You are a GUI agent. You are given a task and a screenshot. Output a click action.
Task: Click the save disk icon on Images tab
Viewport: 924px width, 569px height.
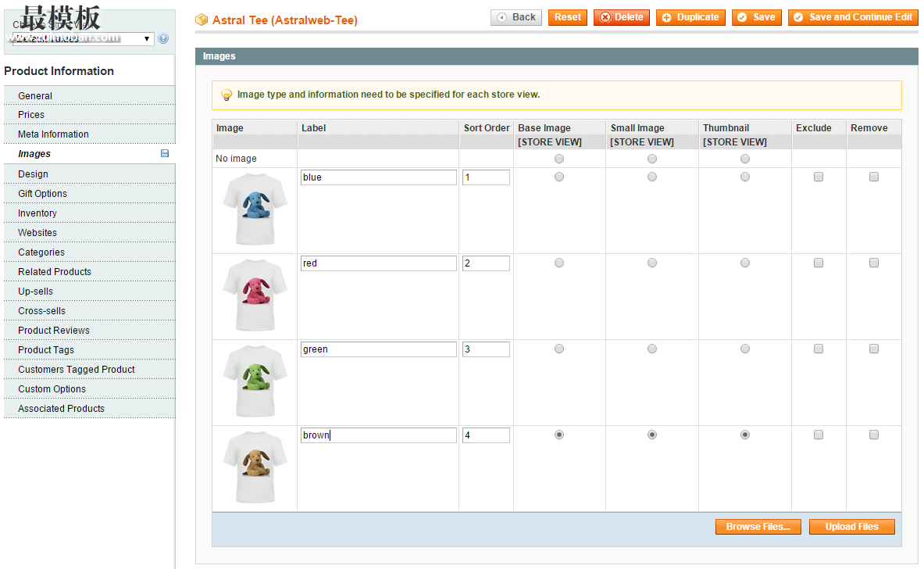tap(165, 154)
